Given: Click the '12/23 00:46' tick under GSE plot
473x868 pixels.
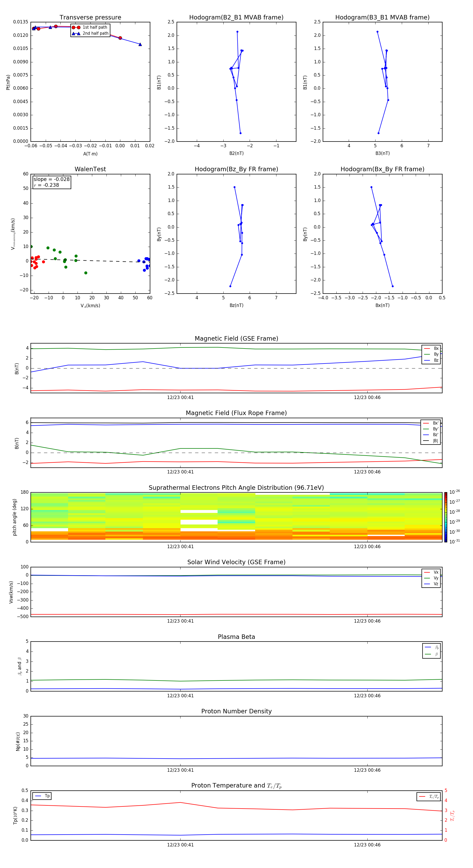Looking at the screenshot, I should pos(367,398).
